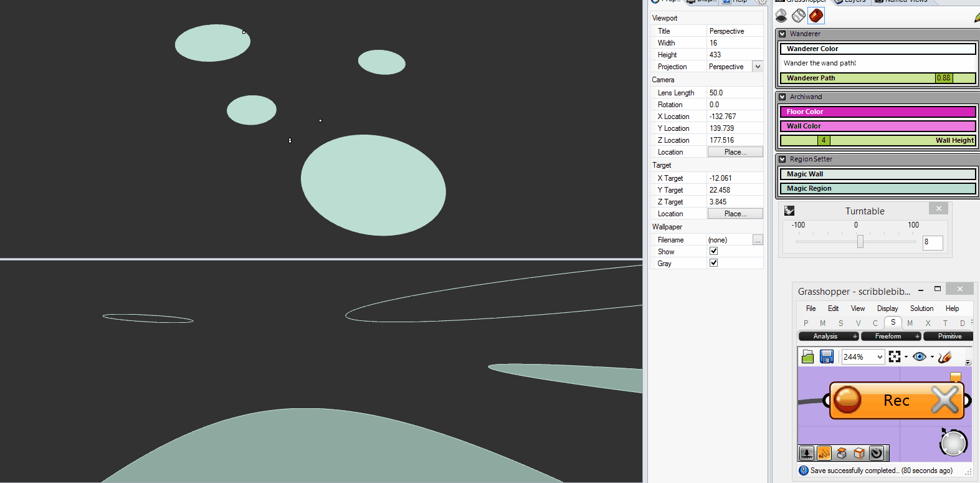Click the orange scribble icon on canvas toolbar

pyautogui.click(x=824, y=453)
